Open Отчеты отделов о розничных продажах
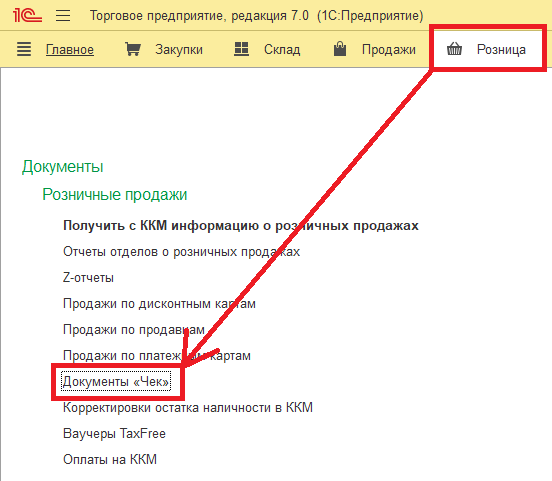 pos(181,252)
